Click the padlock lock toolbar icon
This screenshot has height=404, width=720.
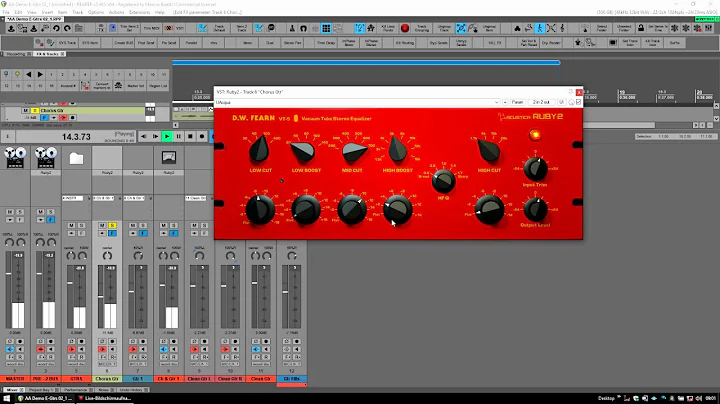(x=641, y=28)
